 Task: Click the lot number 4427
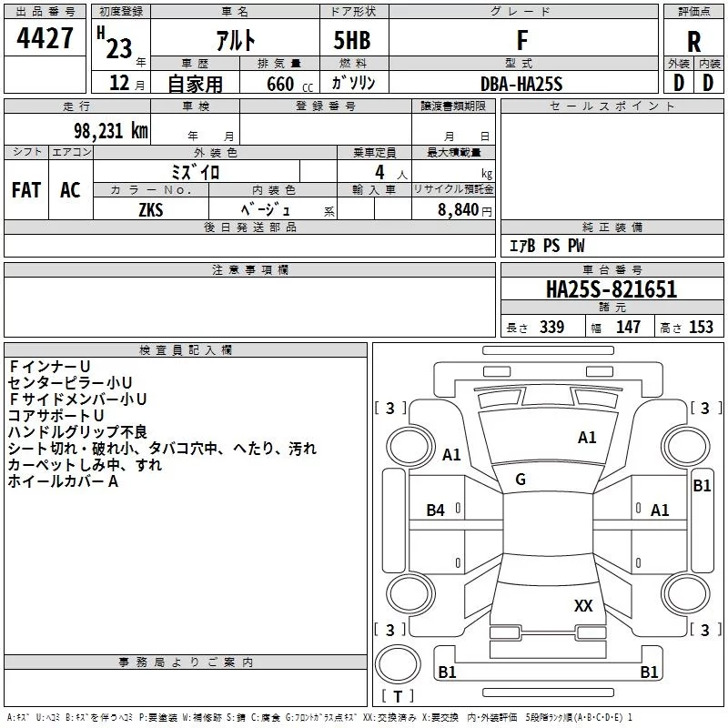pyautogui.click(x=45, y=37)
